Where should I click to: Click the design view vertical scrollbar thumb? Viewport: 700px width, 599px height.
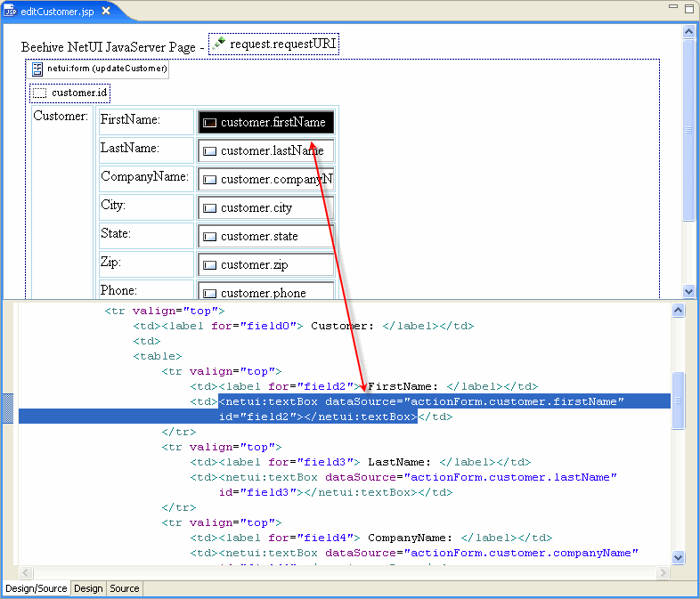688,130
